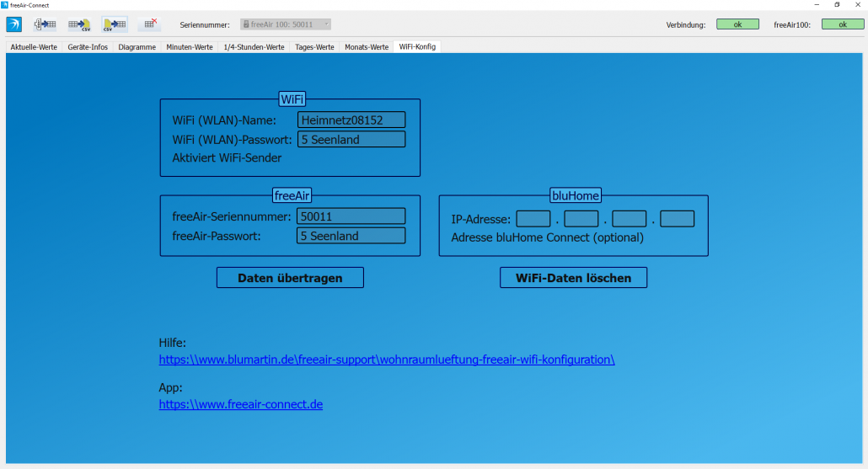
Task: Open the Geräte-Infos tab
Action: pos(88,47)
